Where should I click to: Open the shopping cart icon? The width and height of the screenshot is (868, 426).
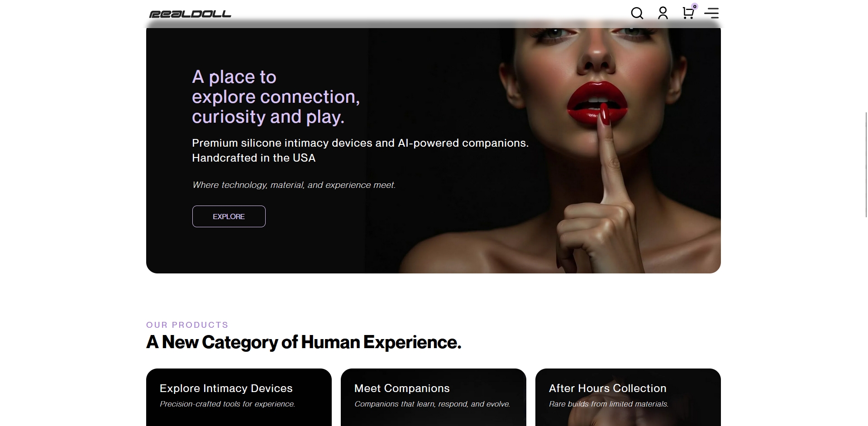coord(688,13)
